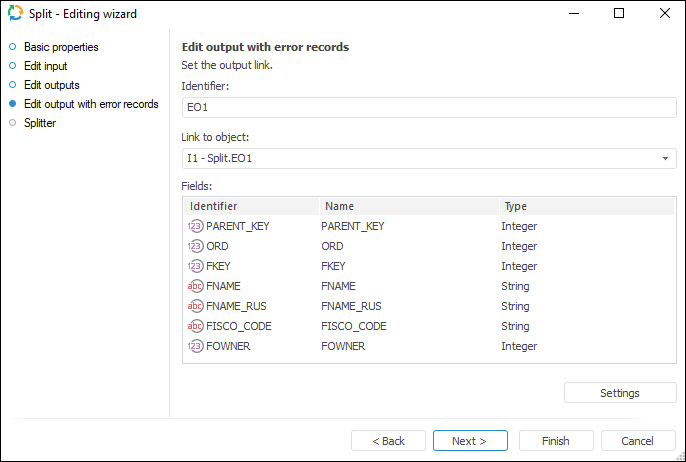Click the Name column header
This screenshot has width=686, height=462.
(x=407, y=206)
